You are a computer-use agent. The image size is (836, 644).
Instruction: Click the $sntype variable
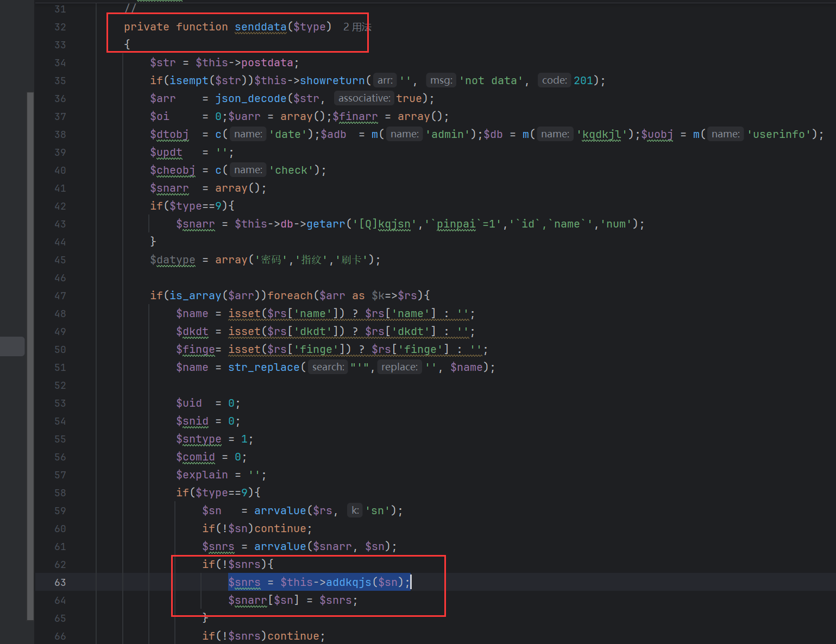198,439
